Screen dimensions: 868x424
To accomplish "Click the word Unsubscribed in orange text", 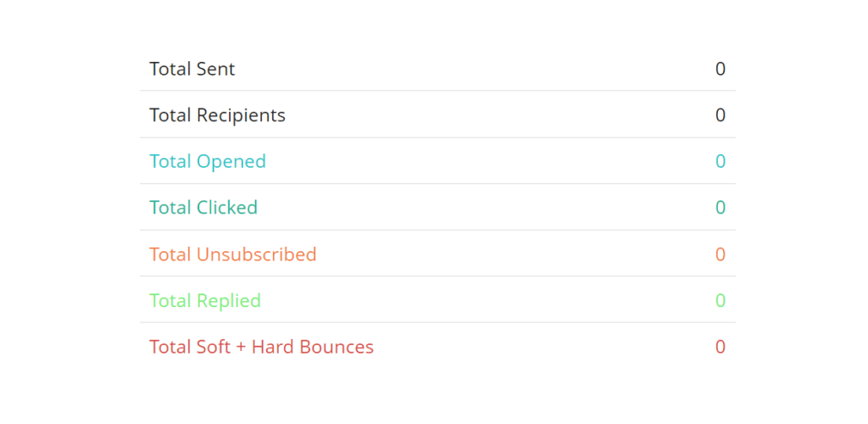I will tap(256, 254).
